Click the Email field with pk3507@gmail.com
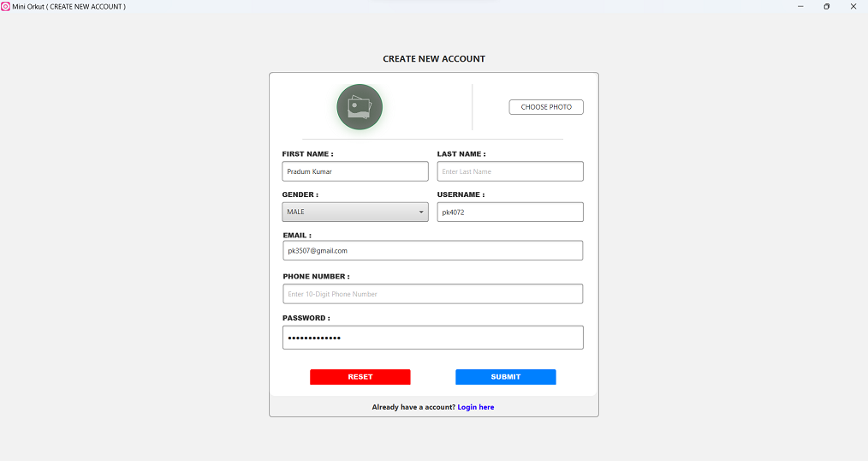The height and width of the screenshot is (461, 868). coord(432,250)
